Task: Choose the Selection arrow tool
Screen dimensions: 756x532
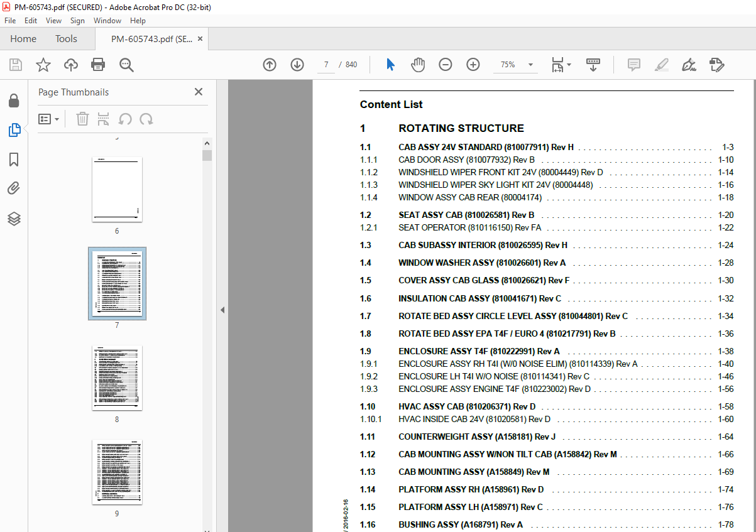Action: [390, 65]
